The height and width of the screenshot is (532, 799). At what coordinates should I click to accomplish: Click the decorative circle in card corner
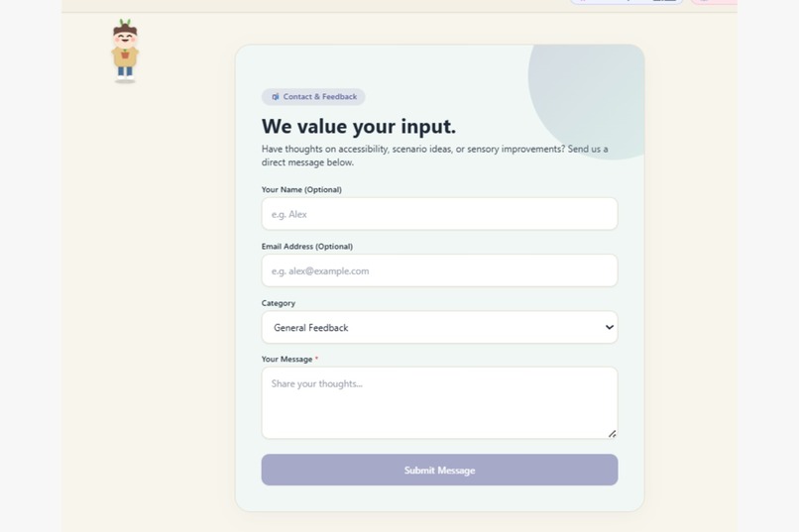(587, 102)
